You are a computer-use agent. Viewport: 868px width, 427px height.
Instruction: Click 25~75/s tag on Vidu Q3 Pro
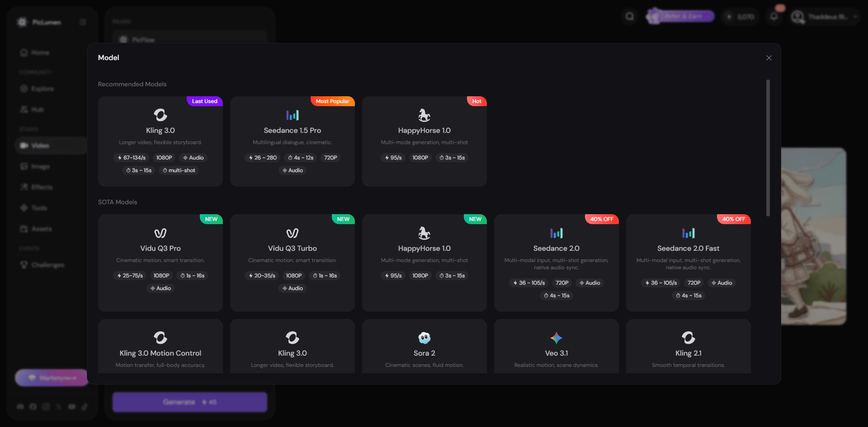point(130,276)
